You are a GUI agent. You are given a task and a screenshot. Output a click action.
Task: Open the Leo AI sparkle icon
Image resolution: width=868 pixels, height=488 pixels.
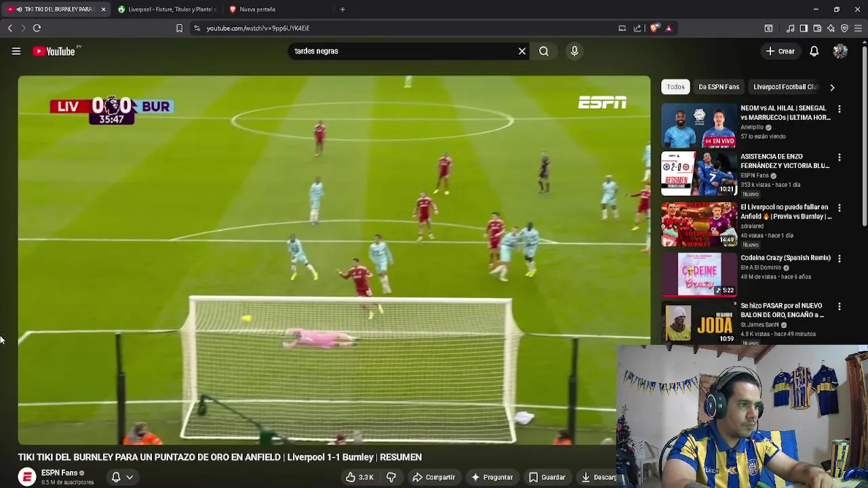pos(831,28)
